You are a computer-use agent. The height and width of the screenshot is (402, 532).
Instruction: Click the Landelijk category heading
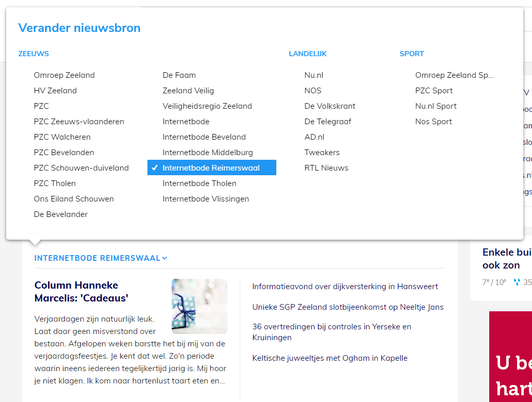coord(308,54)
